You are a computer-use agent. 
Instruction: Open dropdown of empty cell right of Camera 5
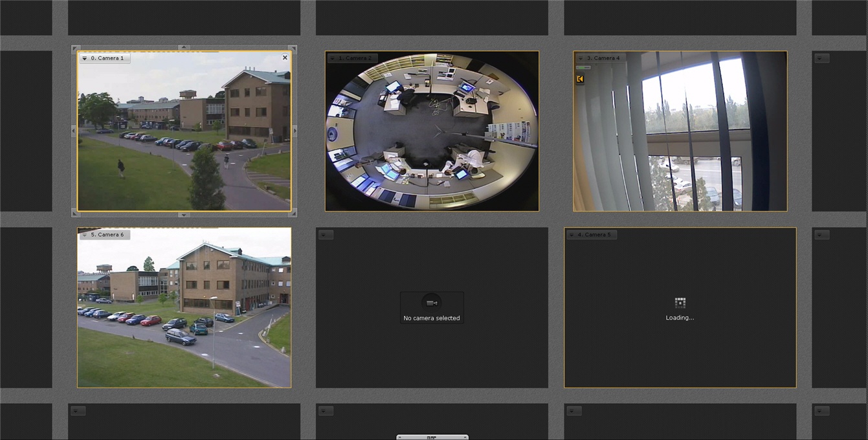pos(822,235)
